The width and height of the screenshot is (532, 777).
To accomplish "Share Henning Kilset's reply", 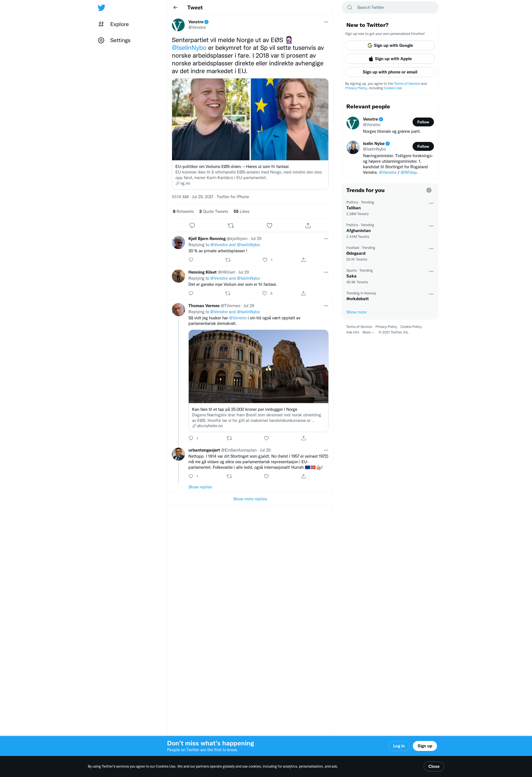I will (303, 293).
